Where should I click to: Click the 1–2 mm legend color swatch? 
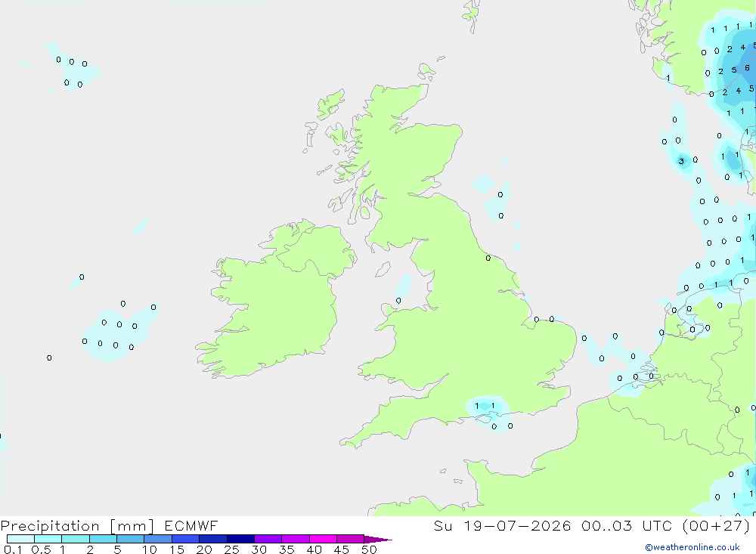point(76,539)
